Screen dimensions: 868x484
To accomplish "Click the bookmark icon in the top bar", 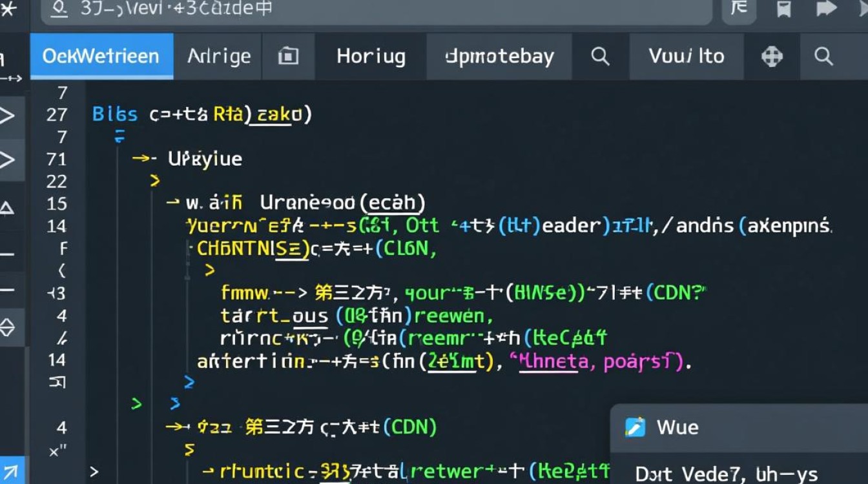I will (784, 9).
